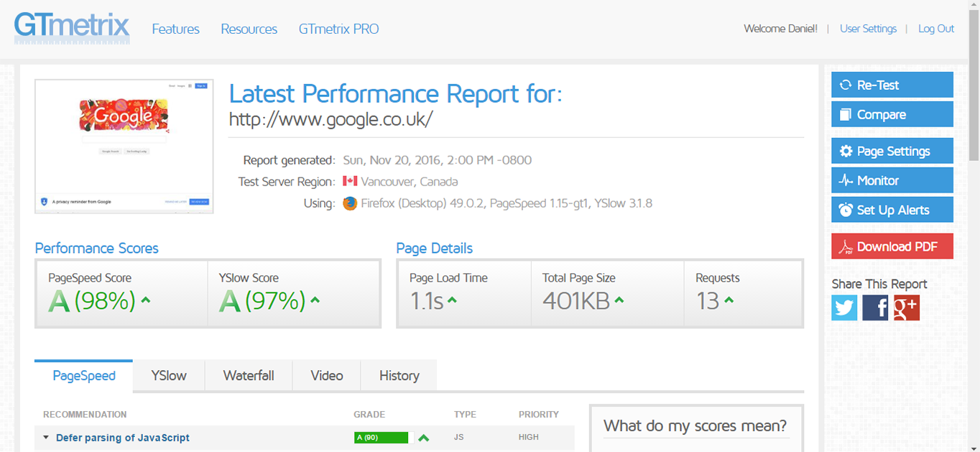Click green arrow beside A (90) grade
This screenshot has height=452, width=980.
pyautogui.click(x=424, y=438)
